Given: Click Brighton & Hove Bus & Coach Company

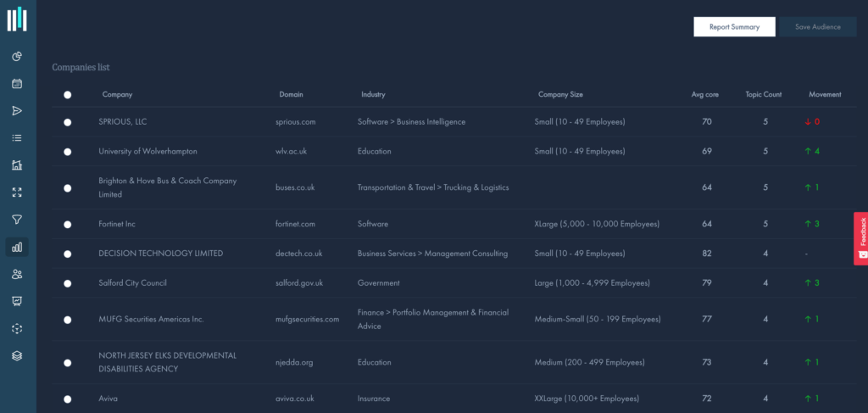Looking at the screenshot, I should tap(168, 187).
